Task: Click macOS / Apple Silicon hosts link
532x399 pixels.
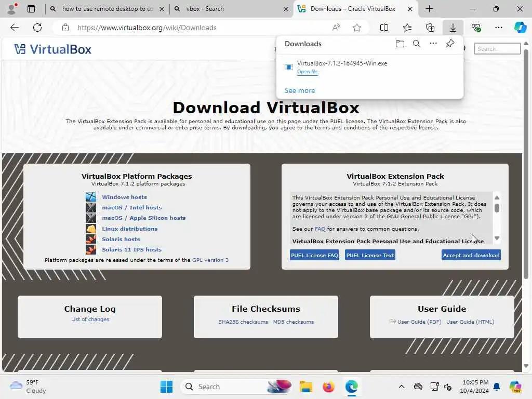Action: click(x=144, y=218)
